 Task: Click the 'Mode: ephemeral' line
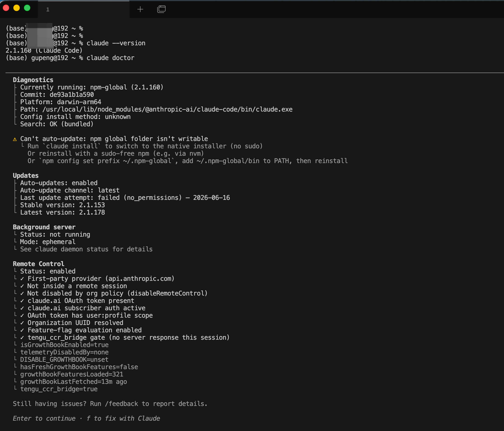[48, 242]
